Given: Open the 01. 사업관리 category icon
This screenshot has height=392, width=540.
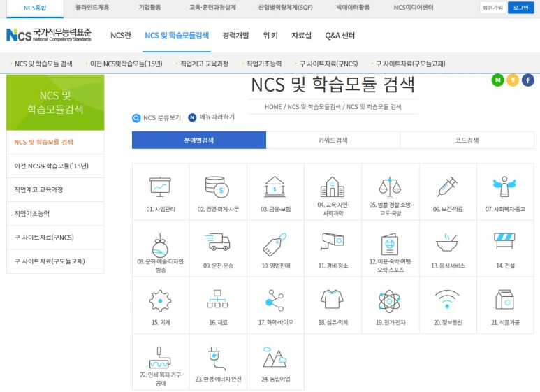Looking at the screenshot, I should point(160,187).
